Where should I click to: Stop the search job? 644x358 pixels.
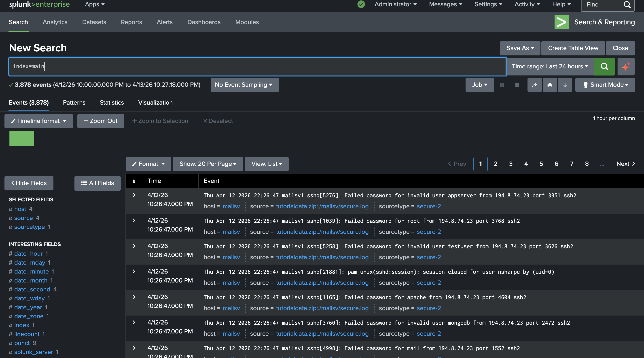click(x=517, y=85)
